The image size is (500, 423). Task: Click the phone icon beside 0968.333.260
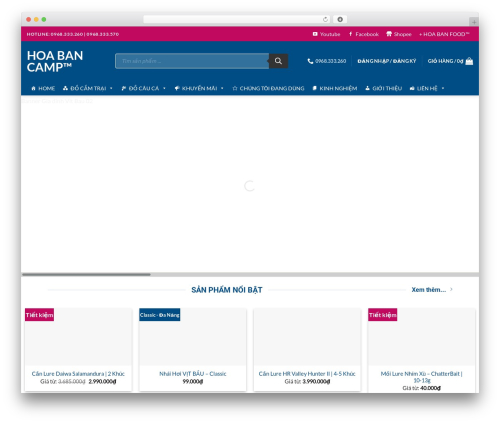point(310,61)
